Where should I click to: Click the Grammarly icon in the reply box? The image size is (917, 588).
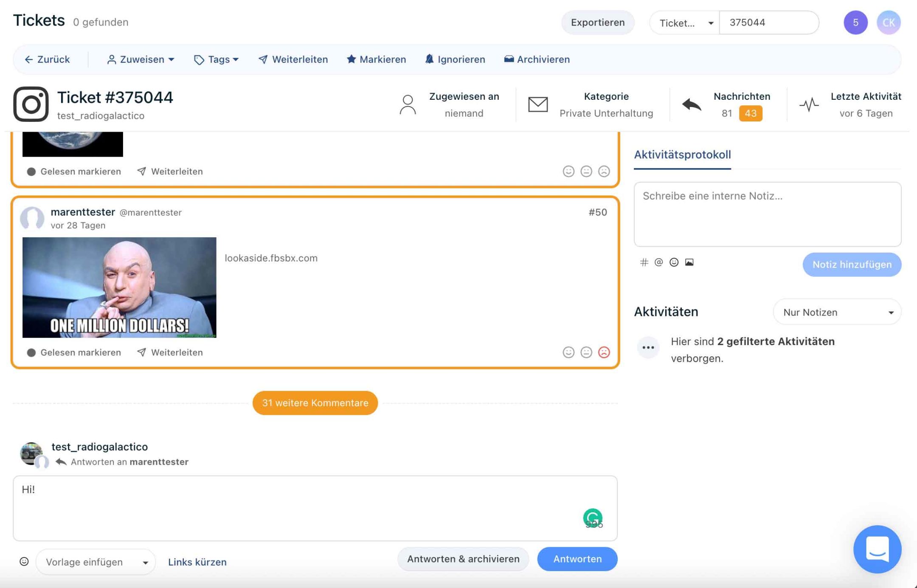point(593,518)
